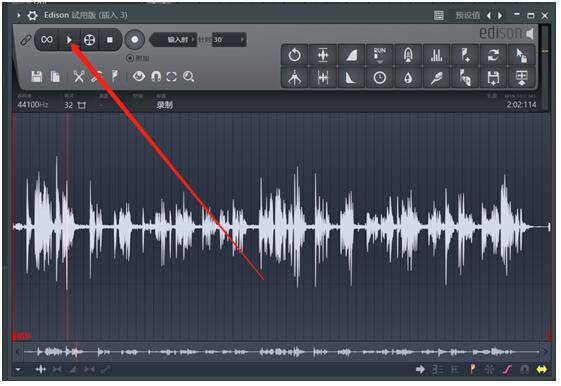Open the magnet snap menu

click(156, 77)
